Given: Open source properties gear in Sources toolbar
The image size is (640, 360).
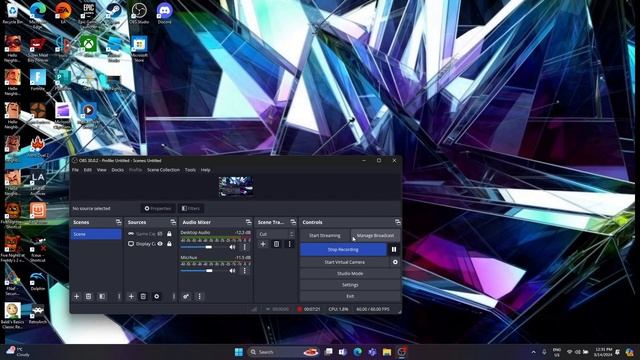Looking at the screenshot, I should (x=157, y=296).
